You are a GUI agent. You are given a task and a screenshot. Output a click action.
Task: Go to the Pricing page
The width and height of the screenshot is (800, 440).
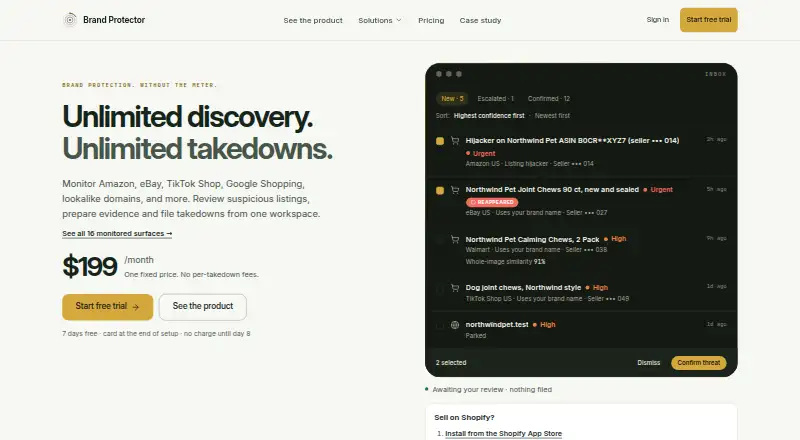tap(431, 20)
